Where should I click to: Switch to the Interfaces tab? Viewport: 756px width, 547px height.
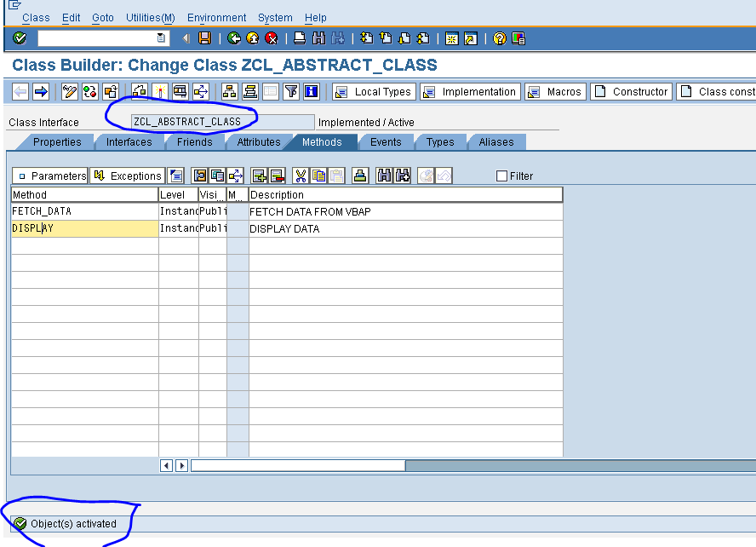coord(129,141)
